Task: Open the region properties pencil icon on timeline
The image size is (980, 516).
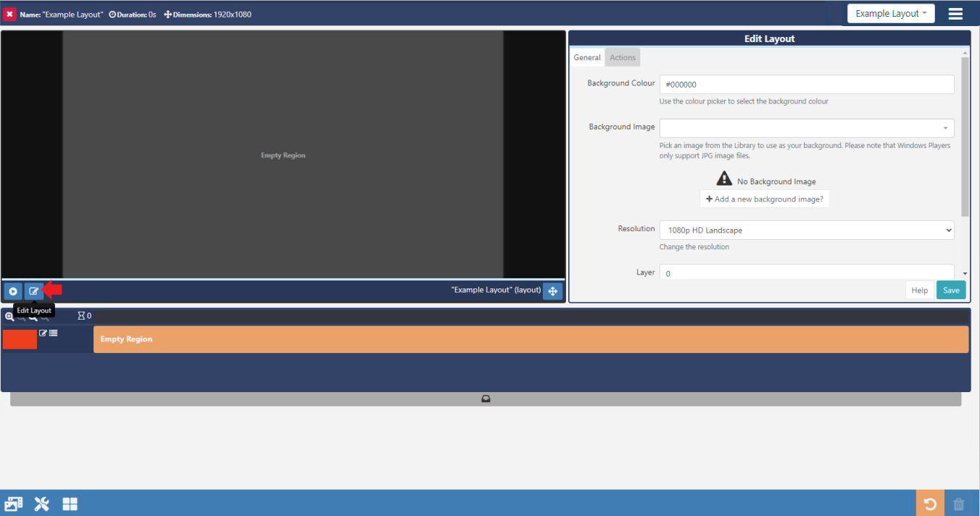Action: tap(43, 333)
